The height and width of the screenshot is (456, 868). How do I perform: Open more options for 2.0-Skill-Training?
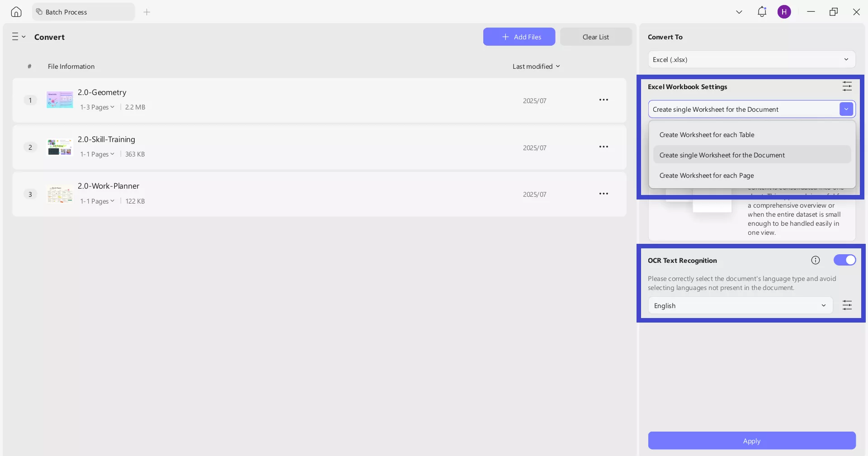click(603, 147)
